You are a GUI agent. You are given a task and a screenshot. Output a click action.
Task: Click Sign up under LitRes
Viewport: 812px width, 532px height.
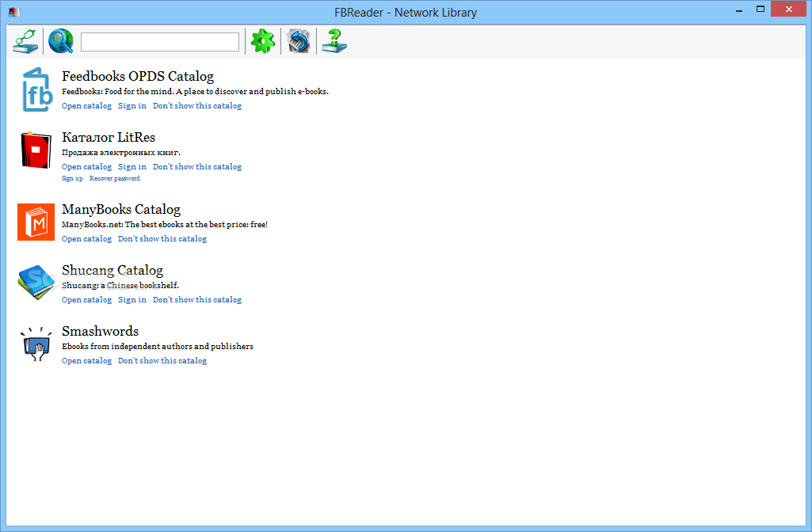coord(72,179)
